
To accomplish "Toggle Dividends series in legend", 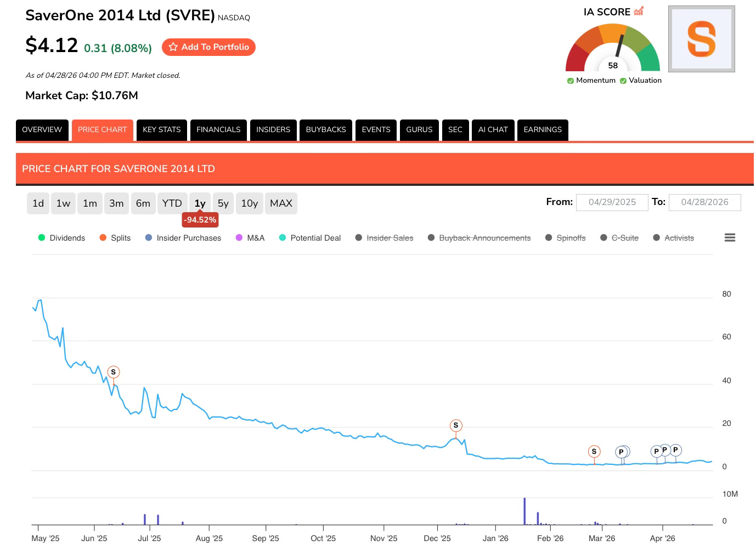I will point(61,238).
